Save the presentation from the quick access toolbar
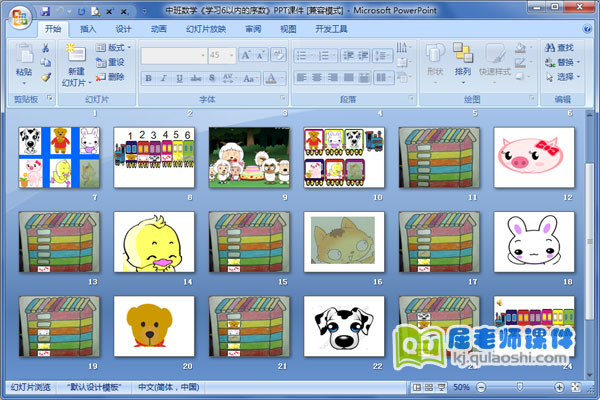Viewport: 600px width, 400px height. (x=47, y=10)
